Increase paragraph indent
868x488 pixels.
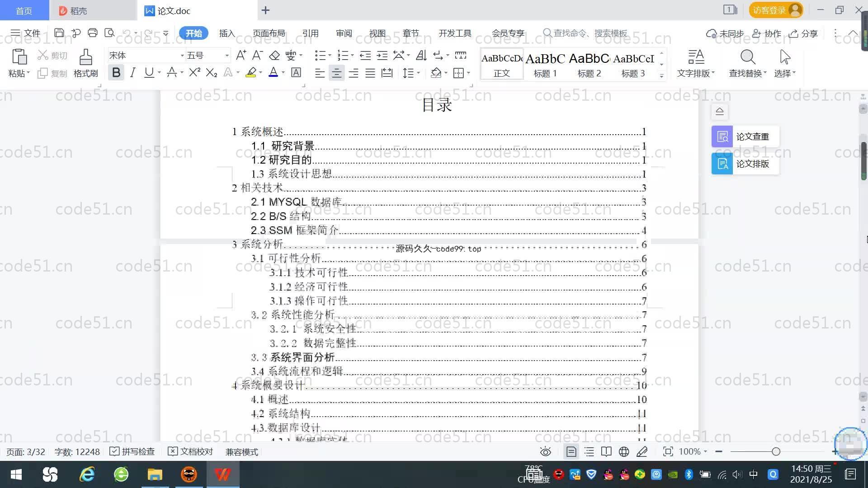coord(382,55)
